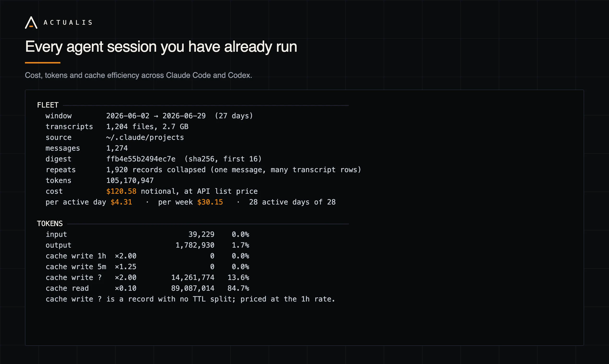Click the "per week" label

[175, 202]
